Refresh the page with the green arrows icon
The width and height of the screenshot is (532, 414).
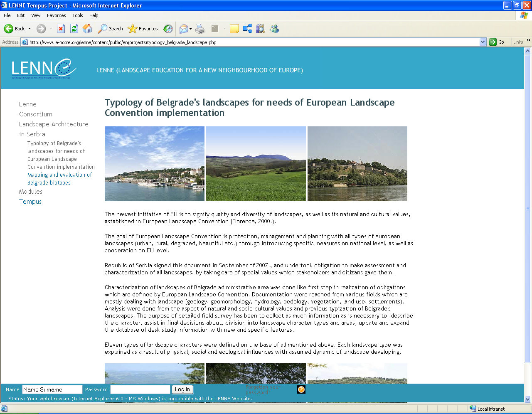74,29
